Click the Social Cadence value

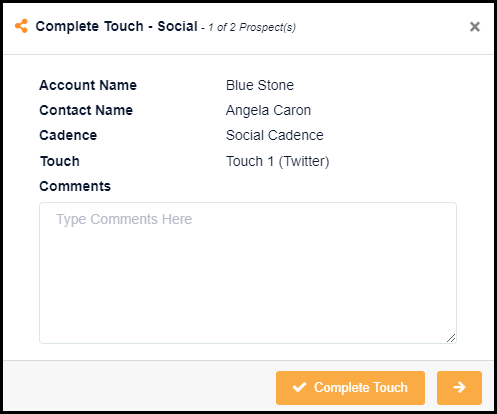click(275, 135)
